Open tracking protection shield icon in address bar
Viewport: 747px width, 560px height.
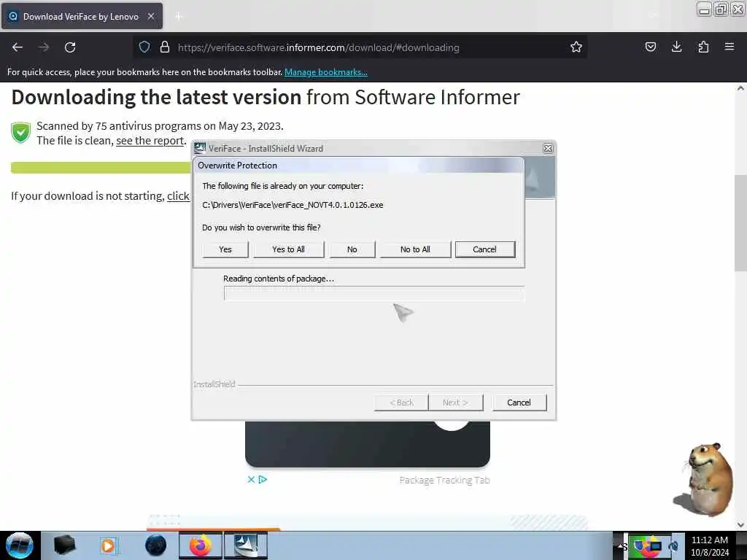(x=144, y=47)
